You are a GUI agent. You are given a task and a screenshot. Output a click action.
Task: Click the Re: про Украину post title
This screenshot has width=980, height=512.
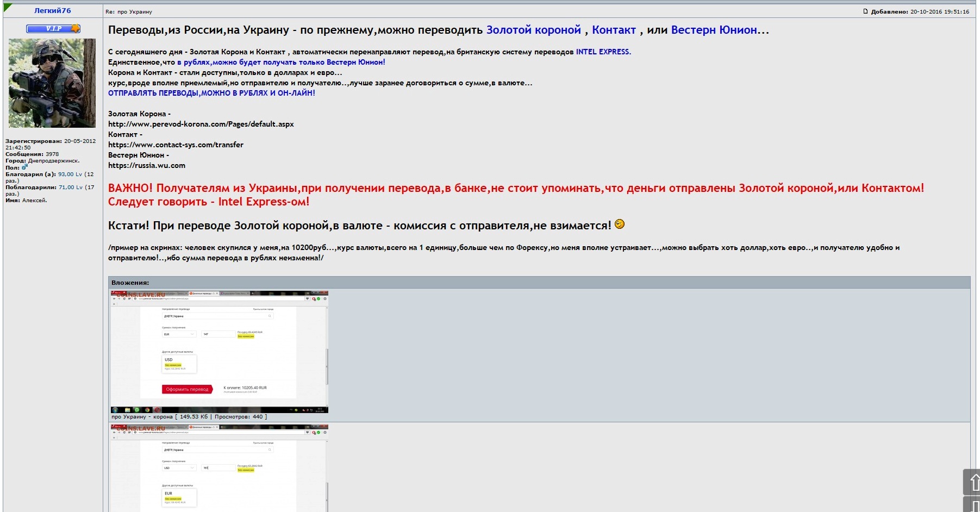tap(129, 11)
